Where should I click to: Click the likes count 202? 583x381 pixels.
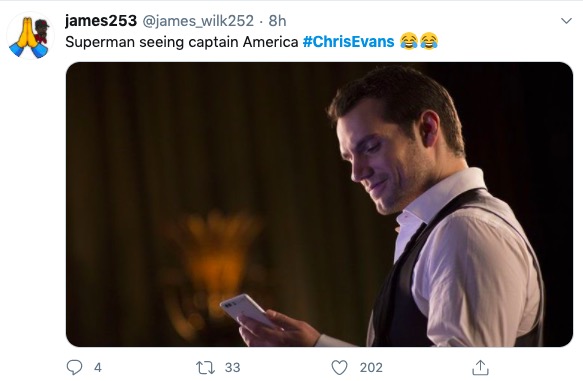click(x=371, y=368)
